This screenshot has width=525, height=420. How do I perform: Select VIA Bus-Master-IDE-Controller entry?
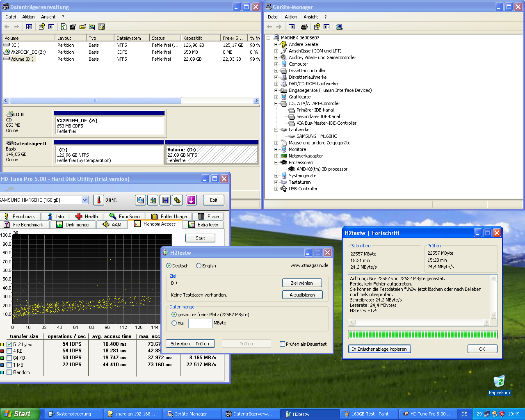(x=326, y=123)
